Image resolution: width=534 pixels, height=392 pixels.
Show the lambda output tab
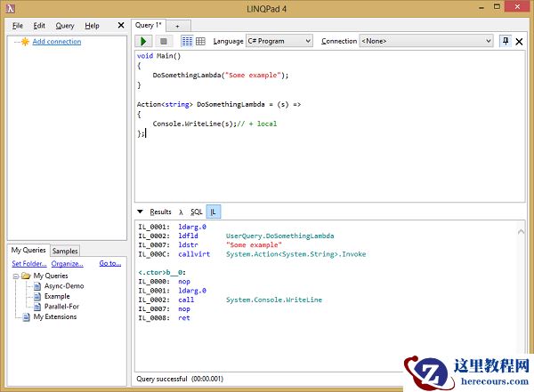(181, 212)
